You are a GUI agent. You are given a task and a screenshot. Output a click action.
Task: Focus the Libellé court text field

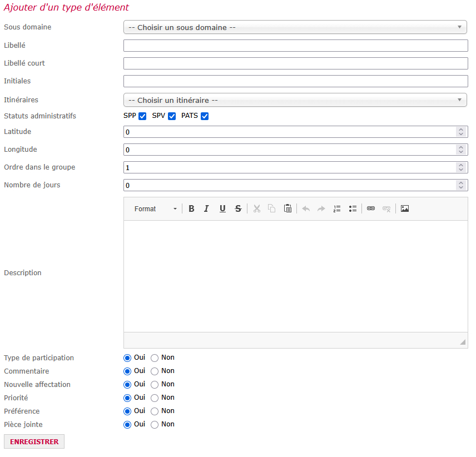click(296, 63)
